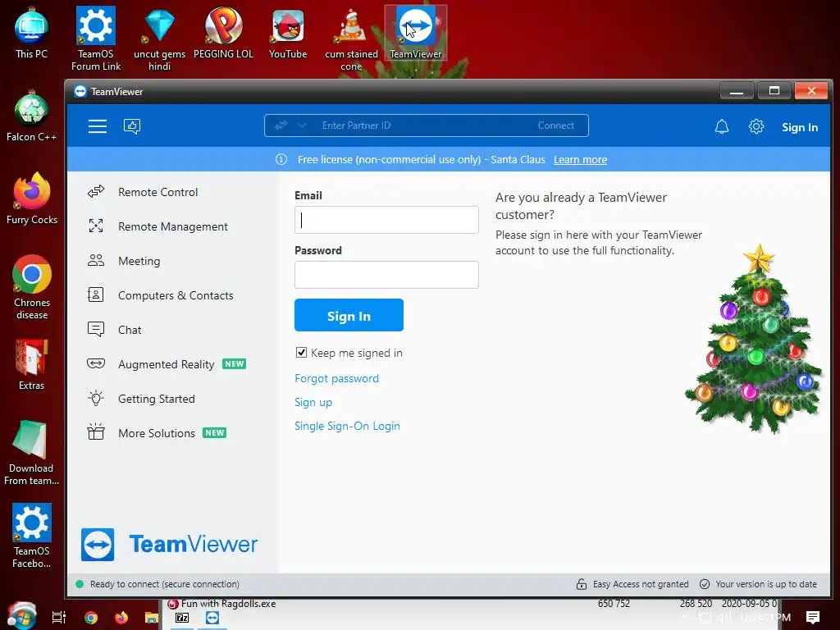Viewport: 840px width, 630px height.
Task: Click the 7-Zip taskbar button
Action: click(x=182, y=618)
